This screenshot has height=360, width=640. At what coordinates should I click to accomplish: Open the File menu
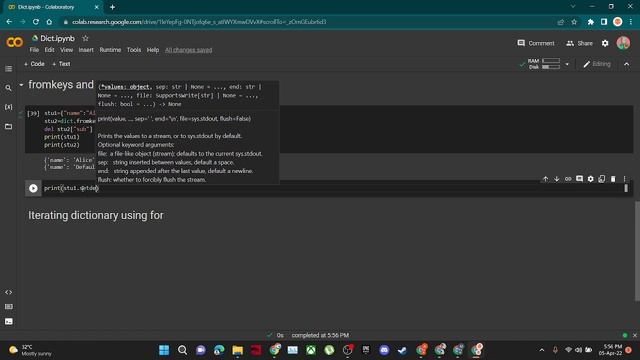coord(34,50)
